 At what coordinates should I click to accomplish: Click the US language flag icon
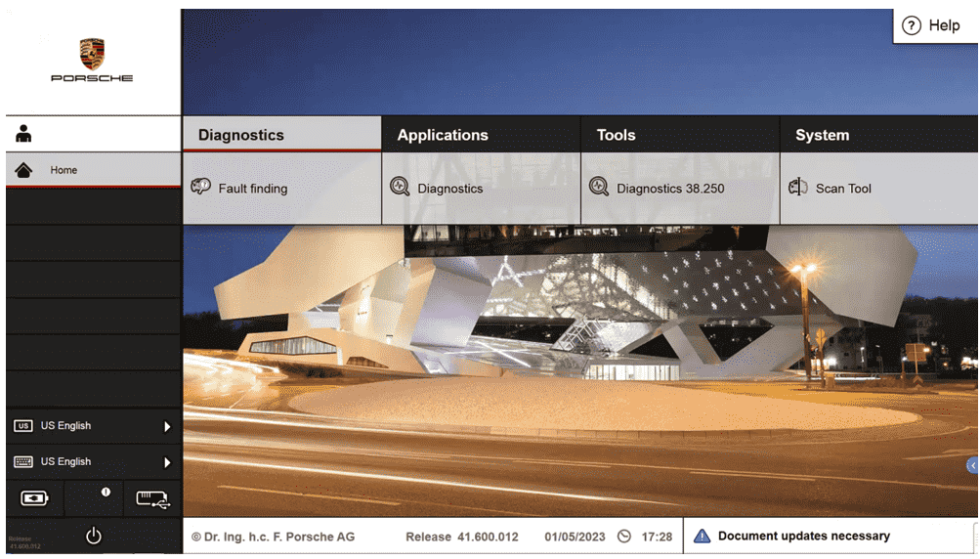(23, 426)
